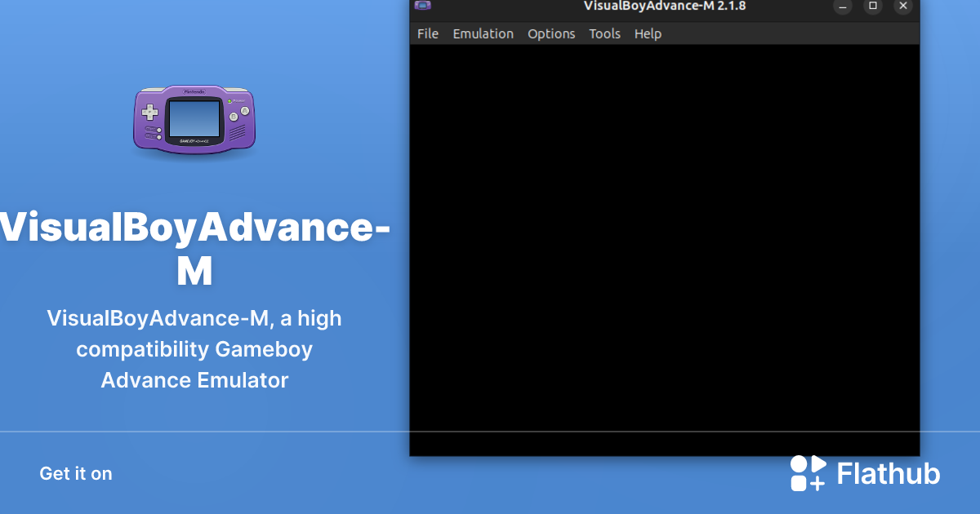Open the File menu
This screenshot has height=514, width=980.
pos(427,33)
